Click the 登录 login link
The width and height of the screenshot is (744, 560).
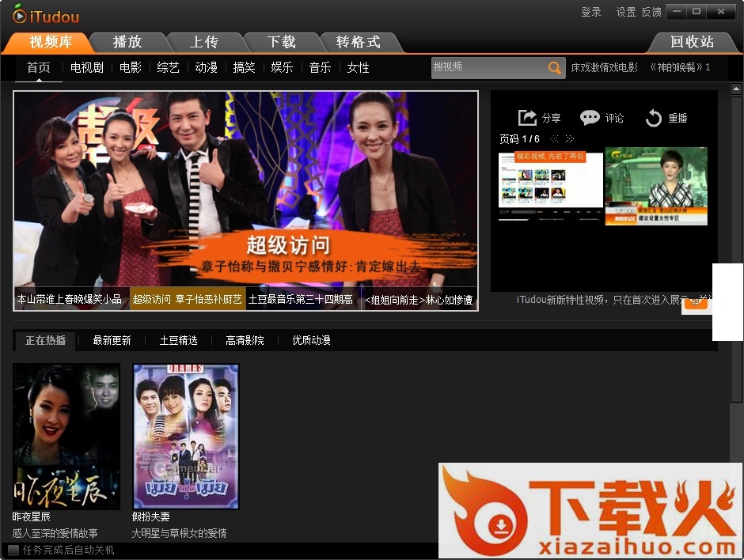coord(591,12)
